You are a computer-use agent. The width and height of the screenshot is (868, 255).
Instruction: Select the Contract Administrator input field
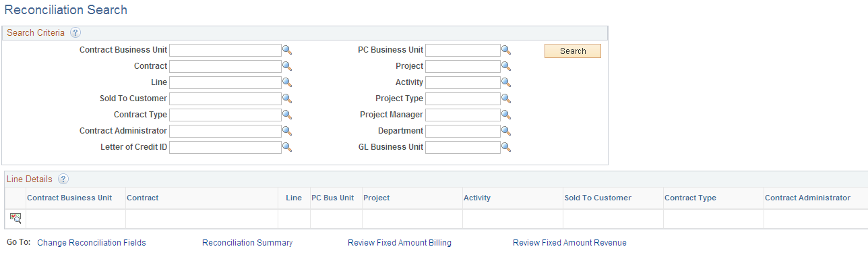click(x=225, y=131)
